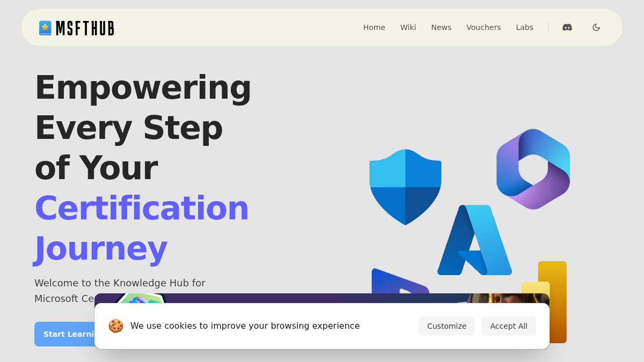Go to the Home menu item
Screen dimensions: 644x362
click(374, 27)
